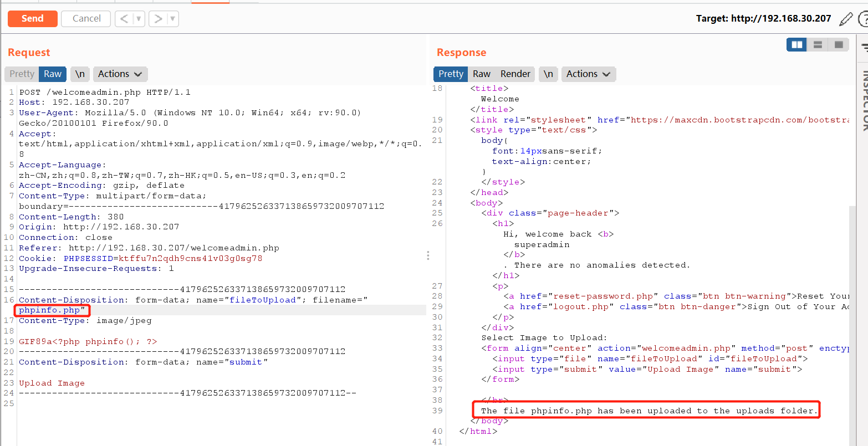This screenshot has height=446, width=868.
Task: Click the divider handle between Request and Response
Action: point(428,255)
